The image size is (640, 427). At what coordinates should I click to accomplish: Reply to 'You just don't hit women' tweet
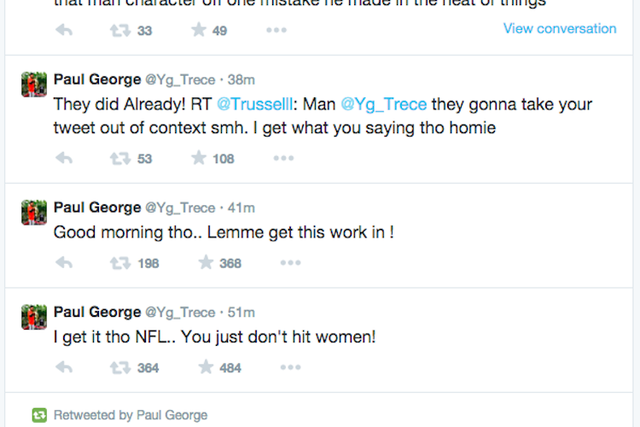[64, 367]
